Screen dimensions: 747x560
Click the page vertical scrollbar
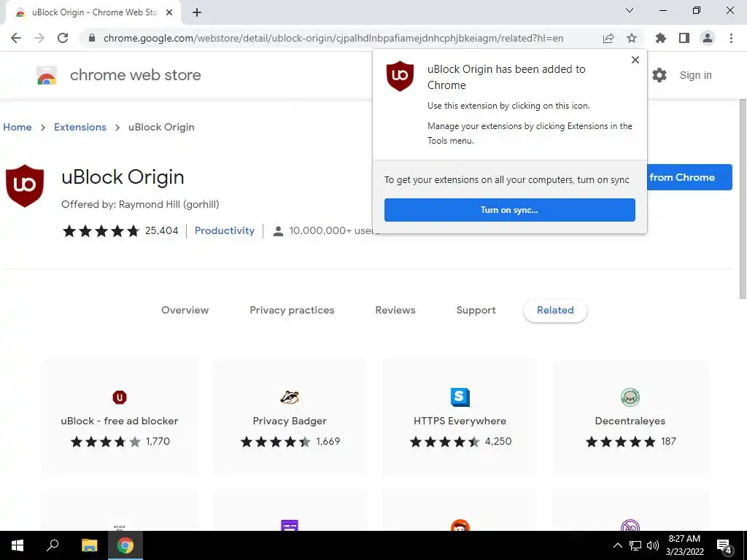743,199
